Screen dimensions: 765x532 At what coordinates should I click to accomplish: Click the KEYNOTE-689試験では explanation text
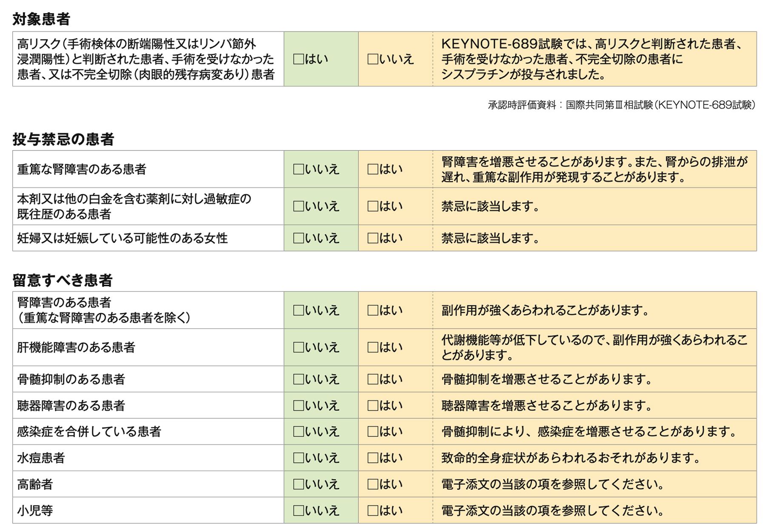pos(592,59)
